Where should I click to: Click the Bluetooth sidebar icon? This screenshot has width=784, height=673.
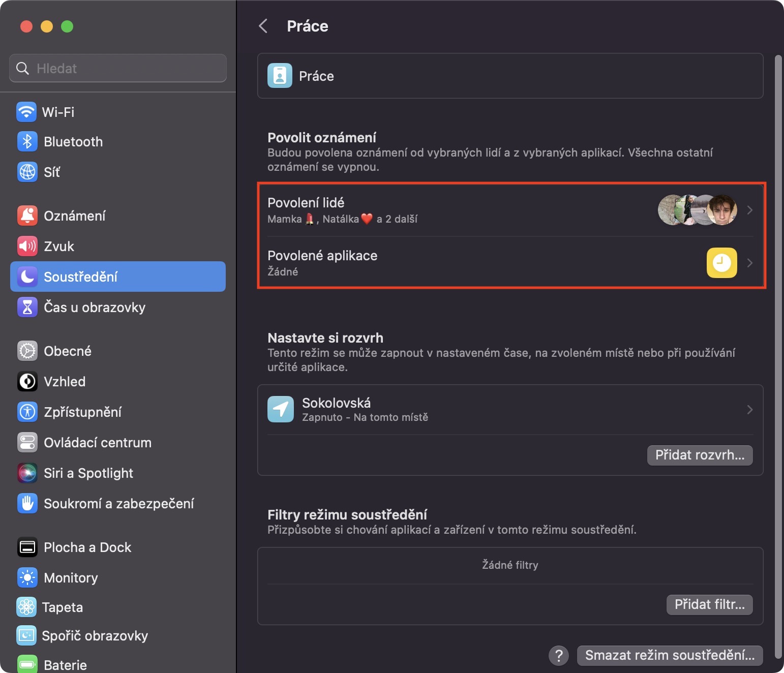click(27, 142)
